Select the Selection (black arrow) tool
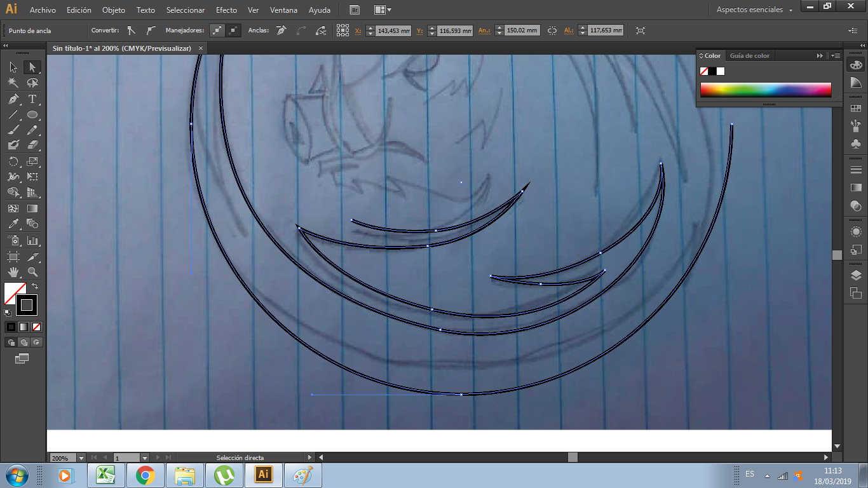The width and height of the screenshot is (868, 488). (13, 67)
